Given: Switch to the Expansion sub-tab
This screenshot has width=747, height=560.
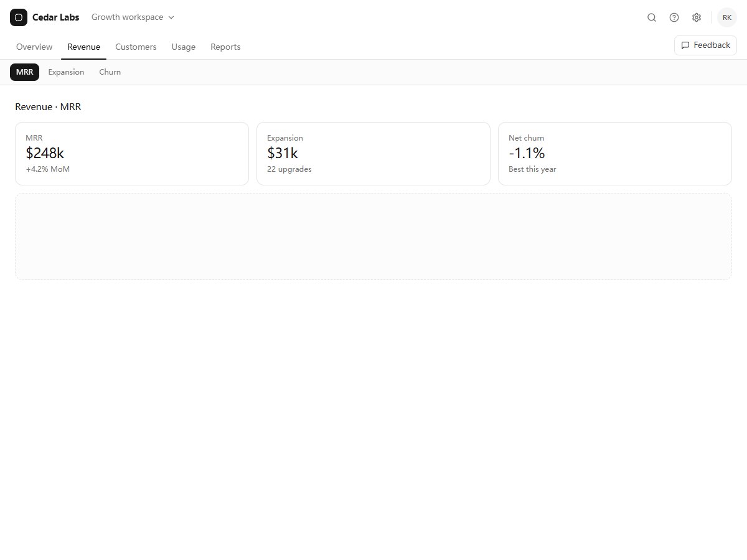Looking at the screenshot, I should [x=66, y=72].
